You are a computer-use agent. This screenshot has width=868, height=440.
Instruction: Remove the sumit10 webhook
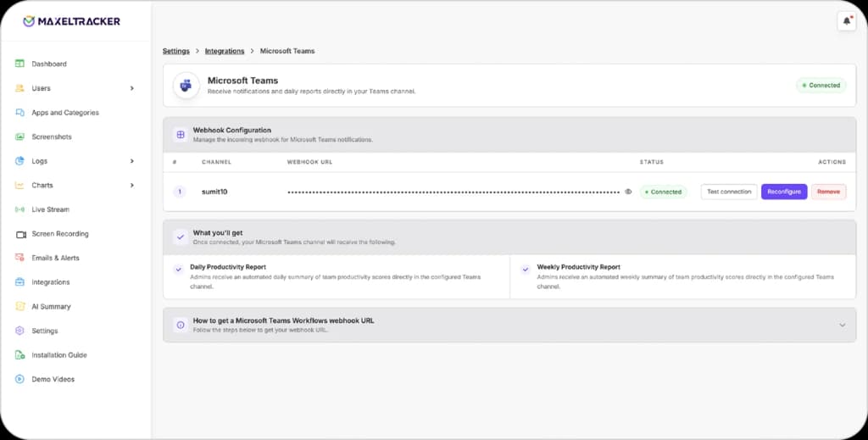[829, 192]
